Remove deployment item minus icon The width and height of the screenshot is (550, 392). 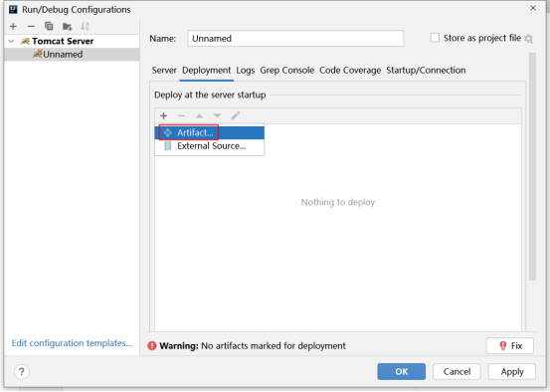click(x=181, y=115)
